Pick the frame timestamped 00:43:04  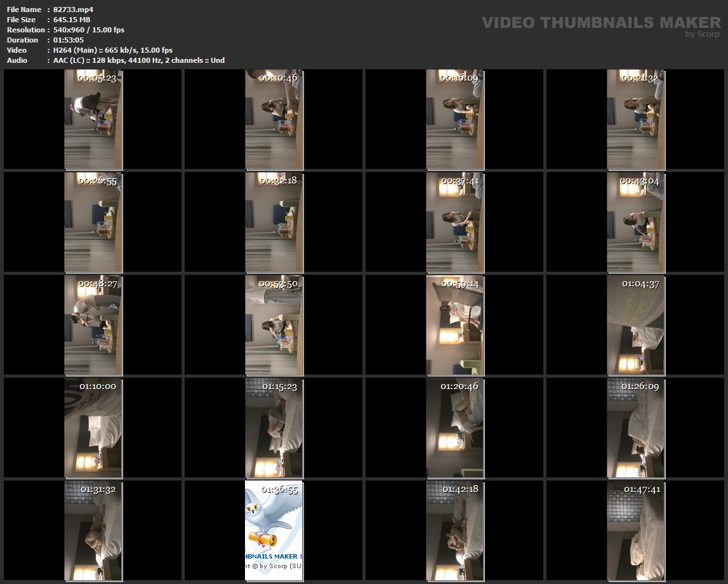[635, 222]
